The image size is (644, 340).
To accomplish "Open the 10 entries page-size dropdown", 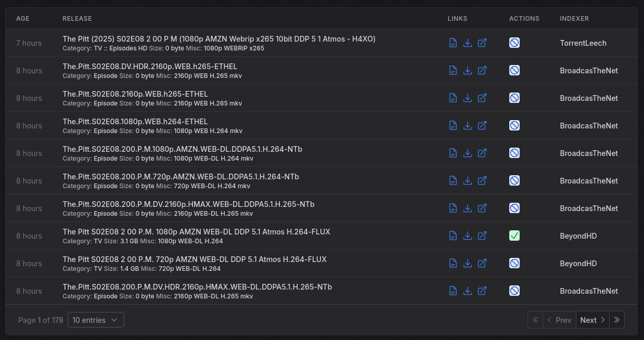I will (x=96, y=320).
